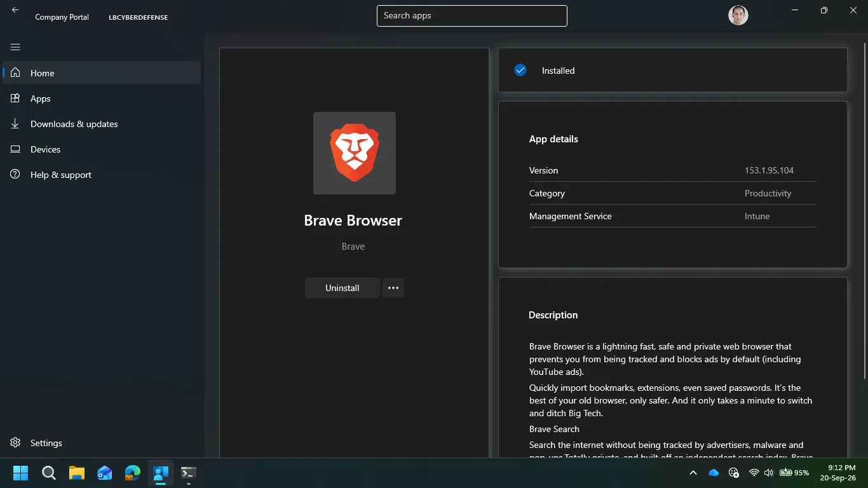Show hidden system tray icons
The height and width of the screenshot is (488, 868).
tap(693, 473)
